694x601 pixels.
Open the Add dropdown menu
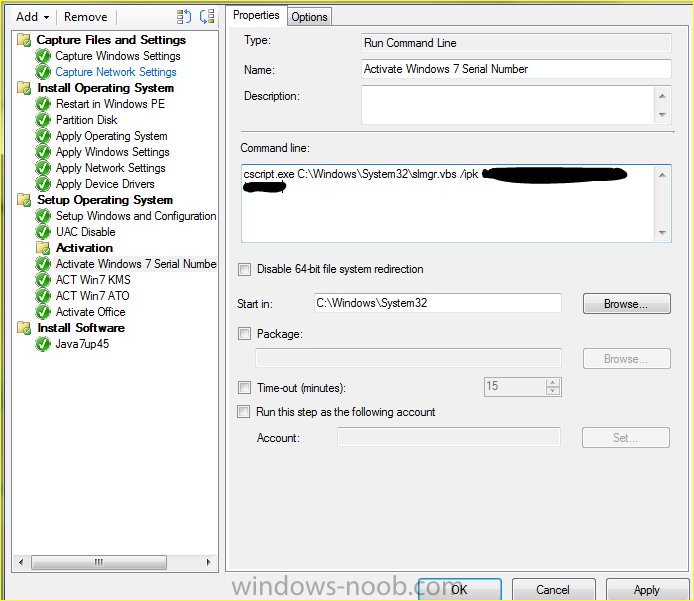click(32, 17)
